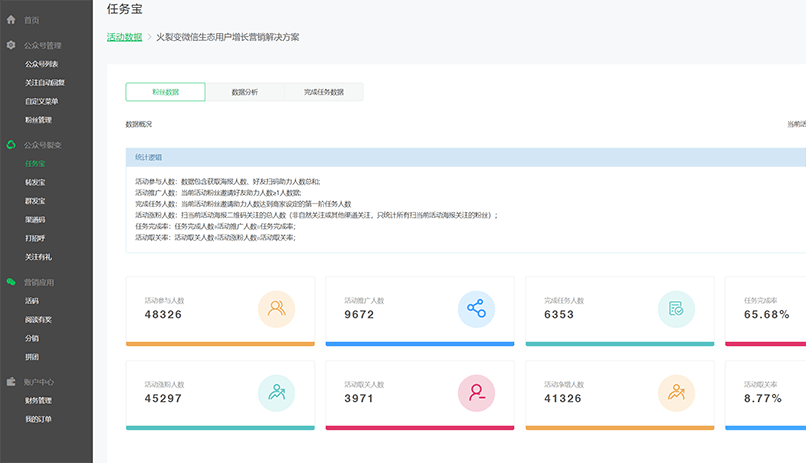
Task: Click the 活动取关率 value 8.77%
Action: 763,398
